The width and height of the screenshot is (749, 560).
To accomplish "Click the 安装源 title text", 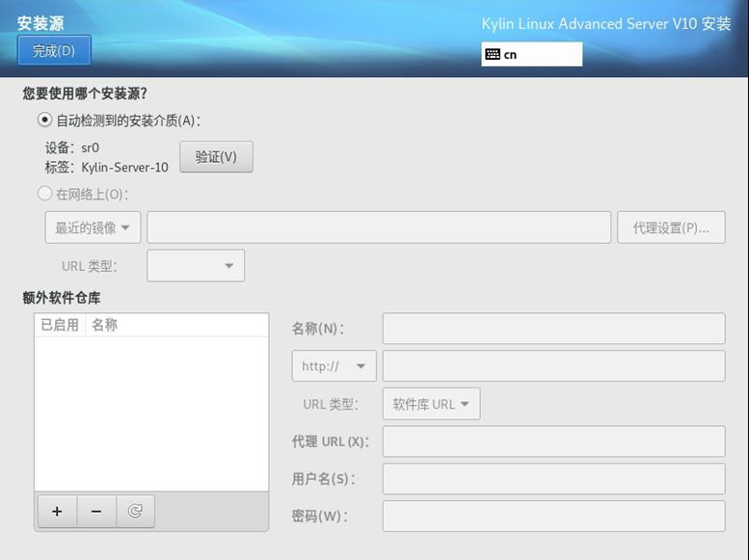I will pyautogui.click(x=40, y=23).
